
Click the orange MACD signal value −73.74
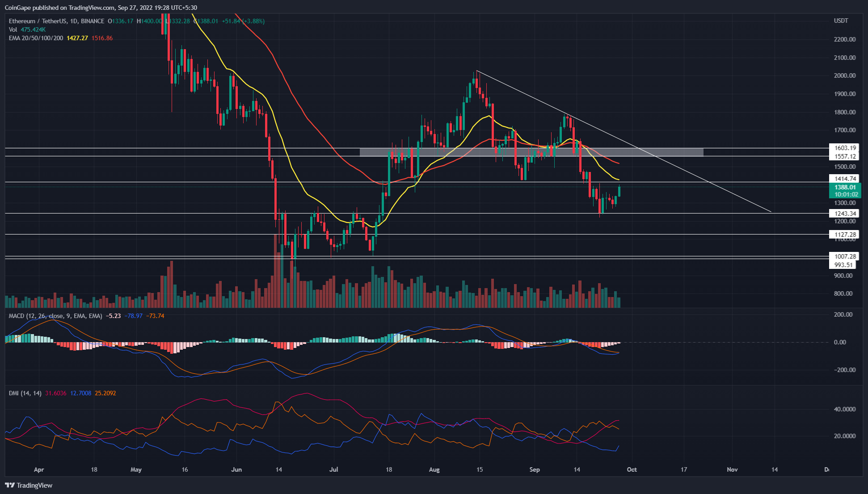[x=155, y=316]
